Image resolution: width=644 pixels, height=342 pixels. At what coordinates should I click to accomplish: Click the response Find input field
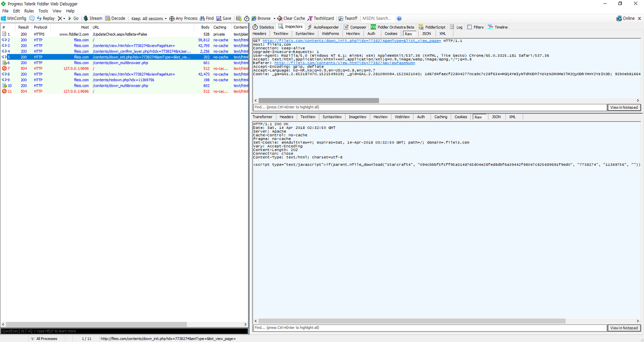point(430,328)
